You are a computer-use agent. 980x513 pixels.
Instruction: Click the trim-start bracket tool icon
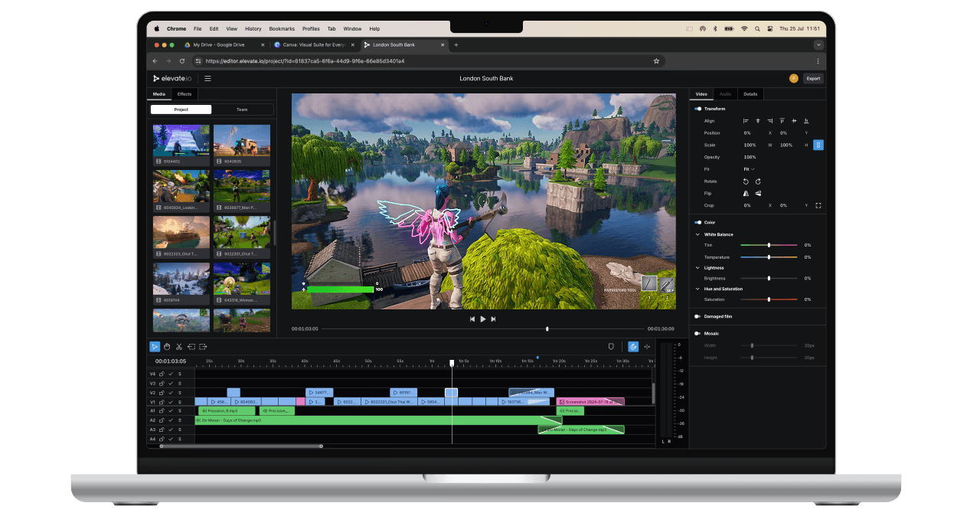click(191, 347)
